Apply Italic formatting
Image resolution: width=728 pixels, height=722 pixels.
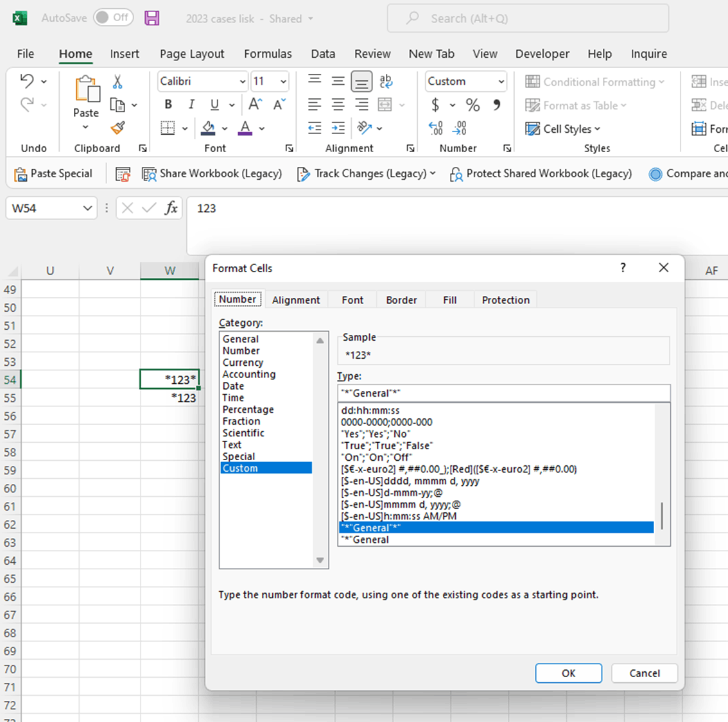pos(191,105)
